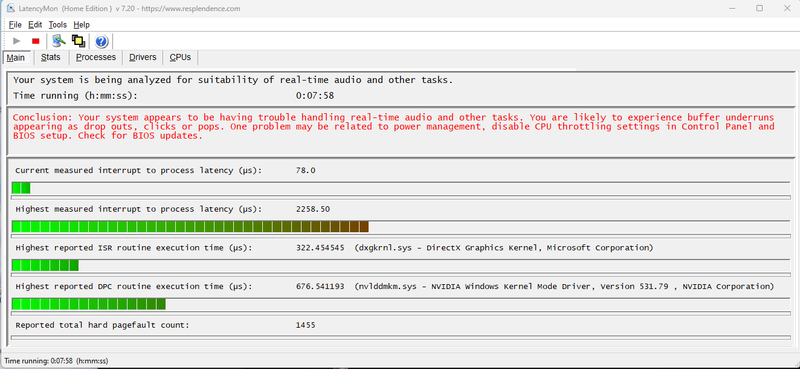Click 'Current measured interrupt to process latency' label
Viewport: 800px width, 369px height.
[138, 170]
